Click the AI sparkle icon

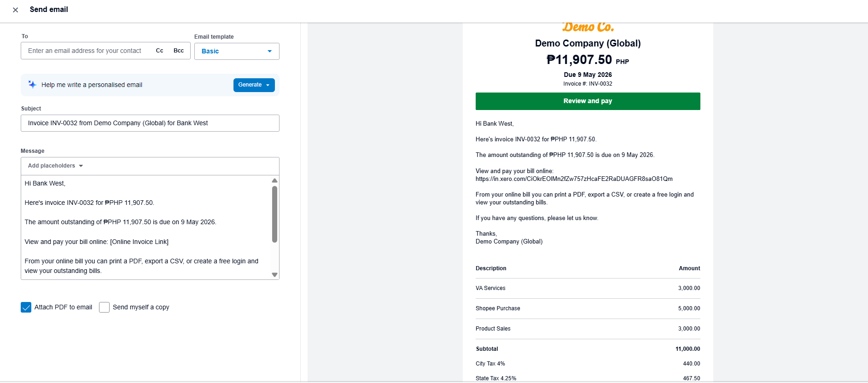pos(32,85)
